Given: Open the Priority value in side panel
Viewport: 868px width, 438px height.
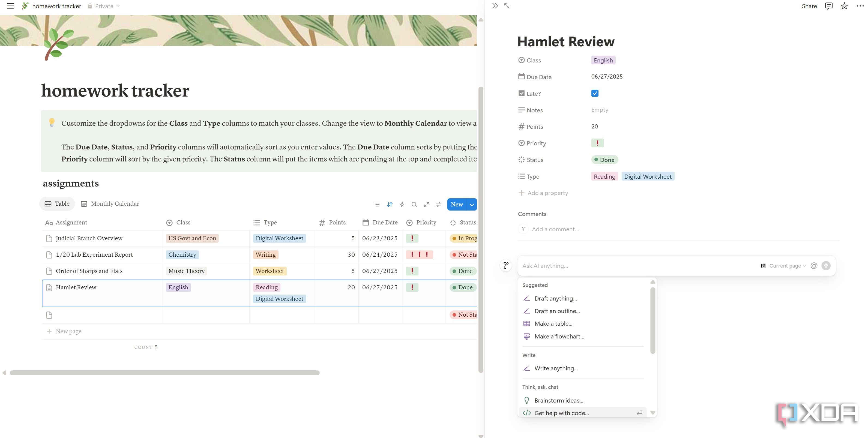Looking at the screenshot, I should pyautogui.click(x=597, y=143).
